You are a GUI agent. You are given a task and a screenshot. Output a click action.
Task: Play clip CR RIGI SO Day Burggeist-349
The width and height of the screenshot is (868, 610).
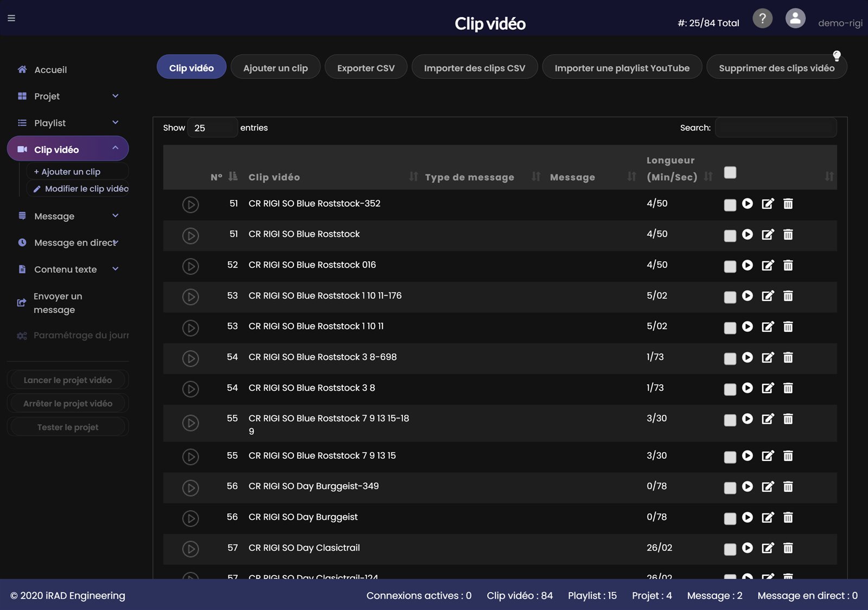[748, 486]
